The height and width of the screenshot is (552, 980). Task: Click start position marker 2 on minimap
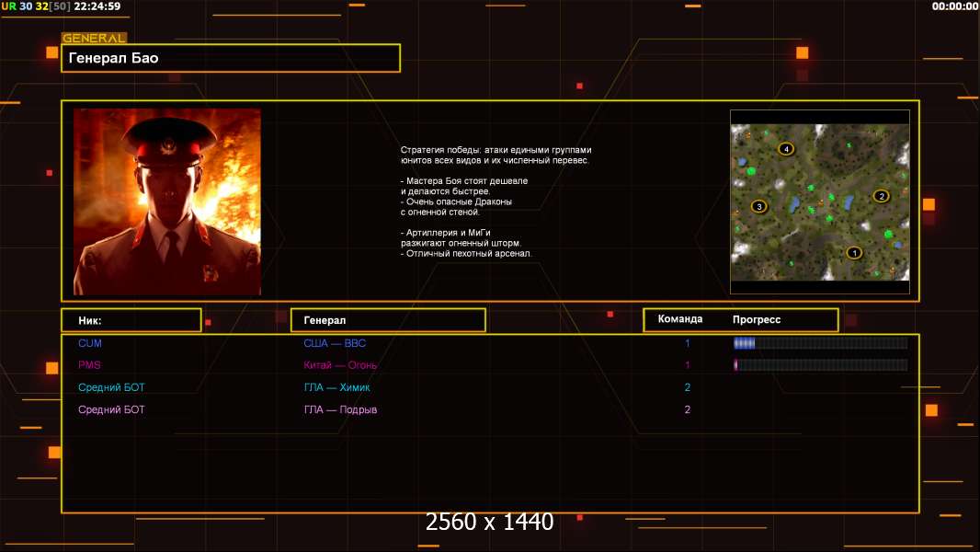point(882,196)
